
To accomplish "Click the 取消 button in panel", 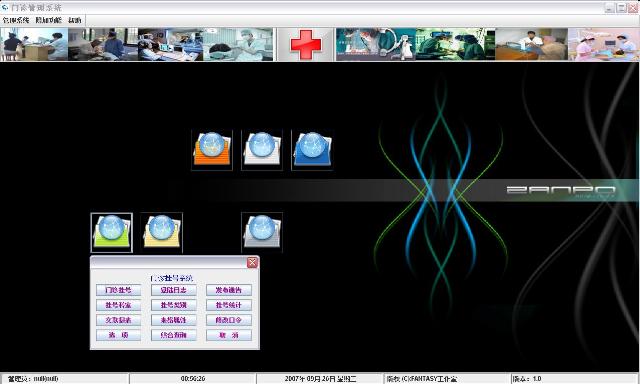I will [229, 335].
